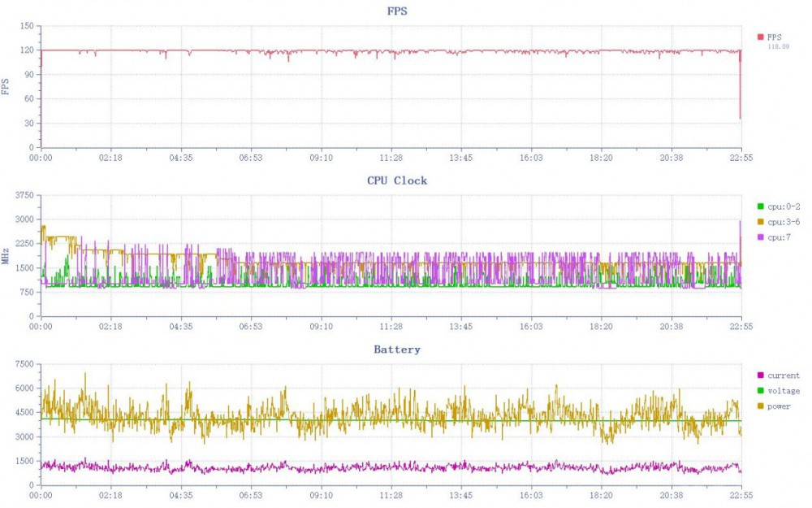Click 6000 on the Battery y-axis

coord(25,389)
